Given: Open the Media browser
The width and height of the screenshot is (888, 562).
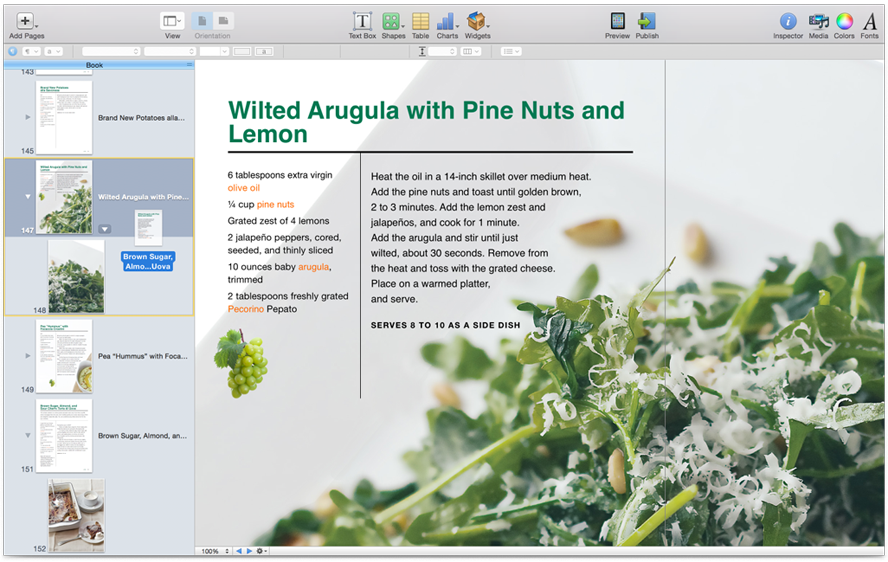Looking at the screenshot, I should (818, 22).
